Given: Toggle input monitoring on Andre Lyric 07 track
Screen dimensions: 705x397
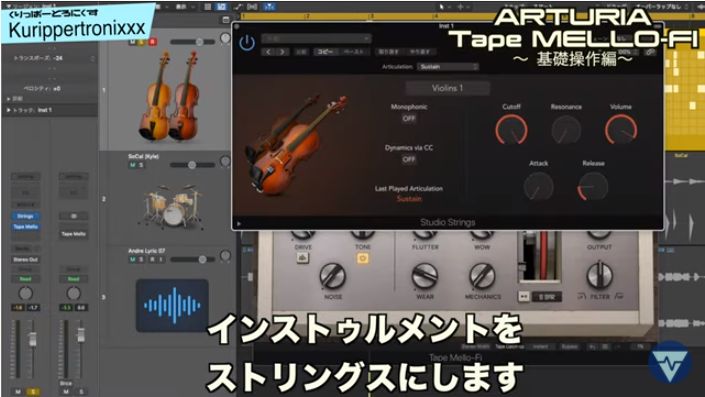Looking at the screenshot, I should point(161,259).
